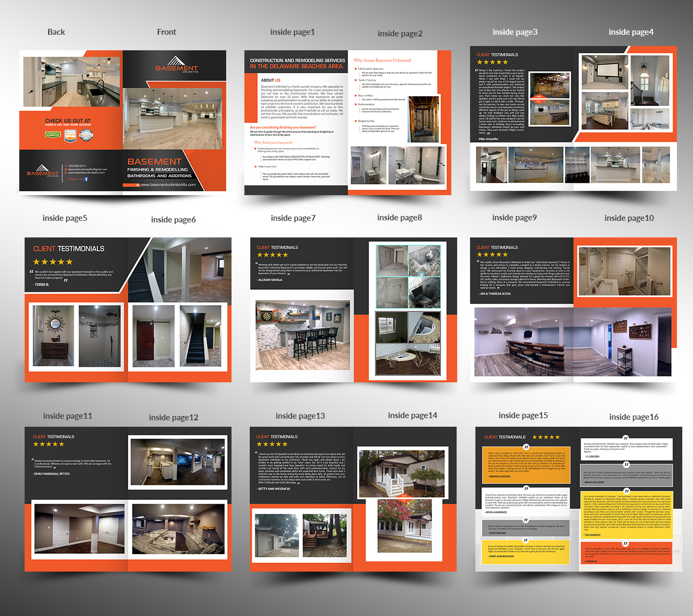Select the wooden deck stairs photo

tap(324, 536)
